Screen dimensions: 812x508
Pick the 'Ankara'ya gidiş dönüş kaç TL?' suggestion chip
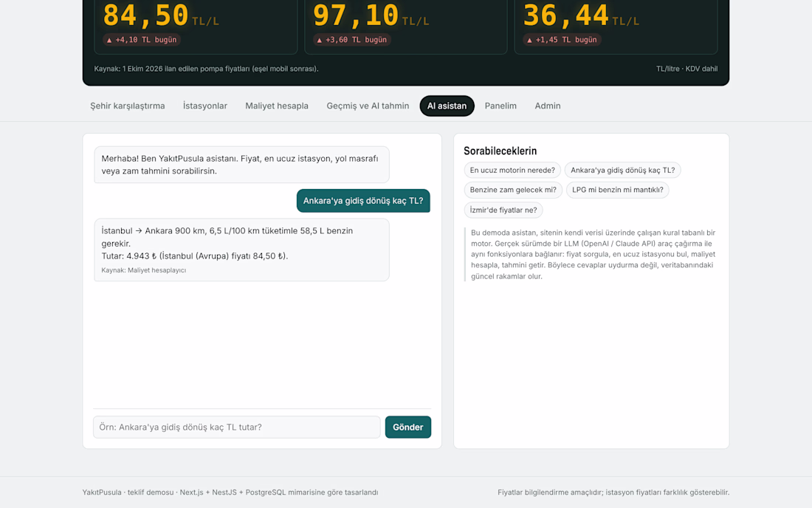tap(622, 170)
